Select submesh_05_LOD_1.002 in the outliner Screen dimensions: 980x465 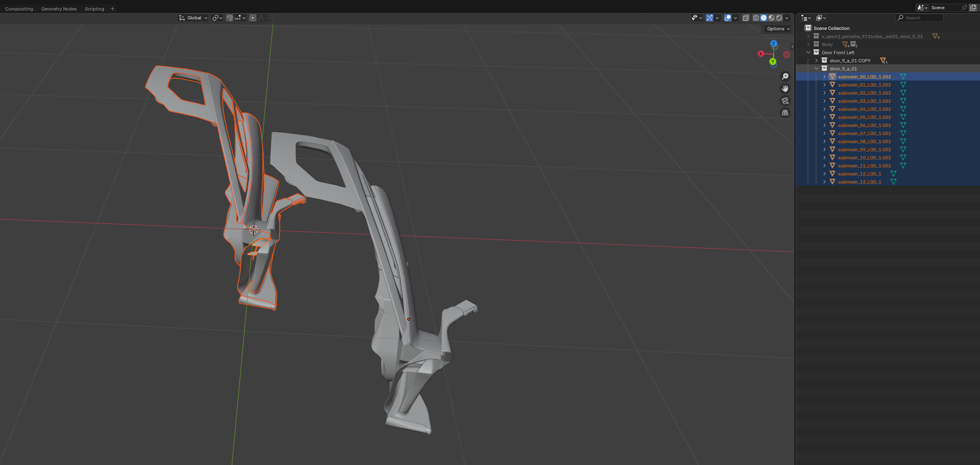[864, 117]
